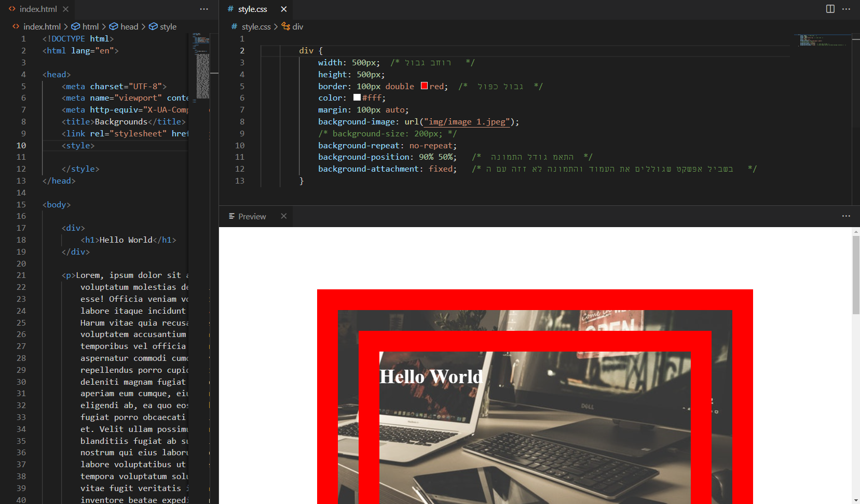Click the white #fff color swatch

357,97
